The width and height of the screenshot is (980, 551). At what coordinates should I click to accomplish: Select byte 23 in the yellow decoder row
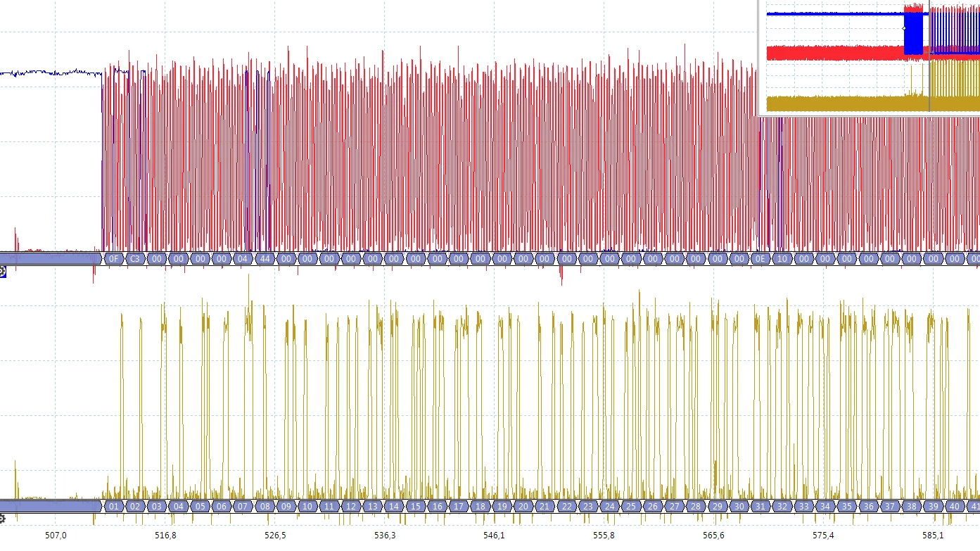(x=587, y=506)
